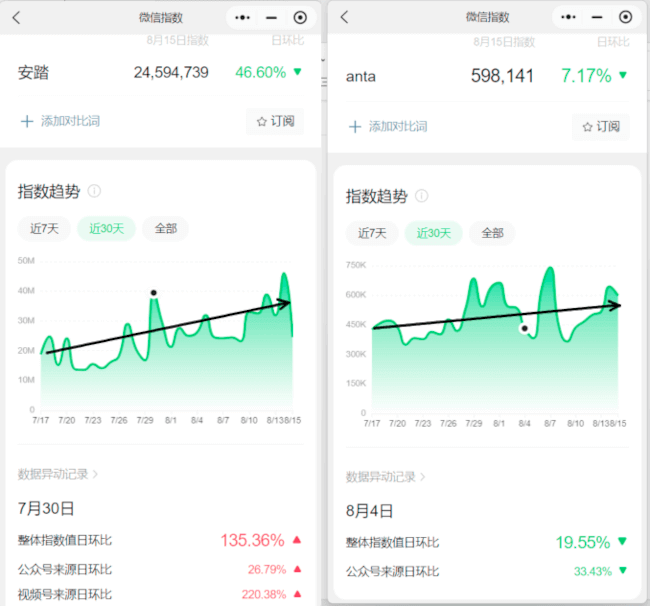Select 近7天 tab in the 安踏 panel
Viewport: 650px width, 606px height.
tap(44, 228)
